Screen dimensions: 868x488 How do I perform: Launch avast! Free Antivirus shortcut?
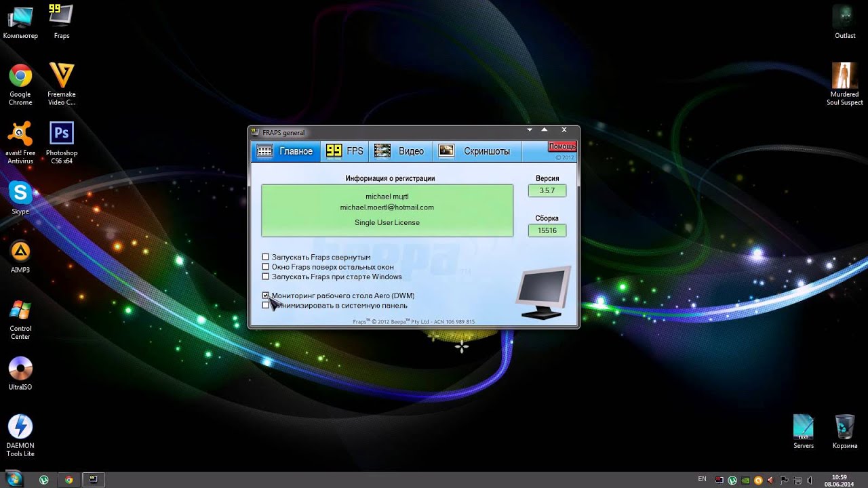(20, 143)
